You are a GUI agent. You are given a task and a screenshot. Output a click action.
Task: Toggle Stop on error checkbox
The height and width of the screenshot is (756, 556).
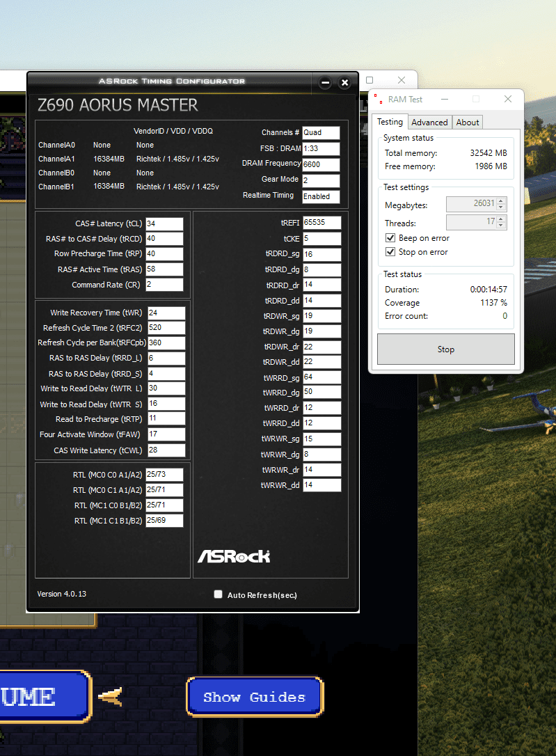point(390,252)
